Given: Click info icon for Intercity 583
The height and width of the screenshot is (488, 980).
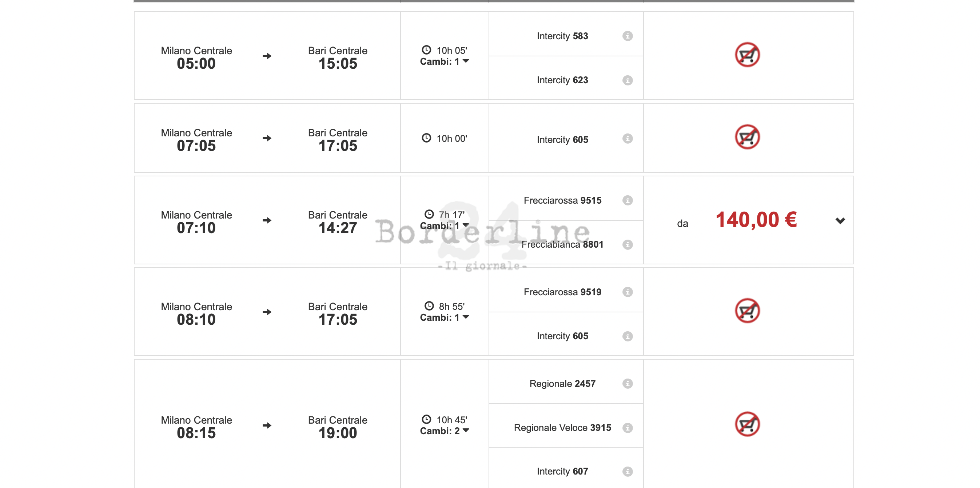Looking at the screenshot, I should [x=628, y=36].
